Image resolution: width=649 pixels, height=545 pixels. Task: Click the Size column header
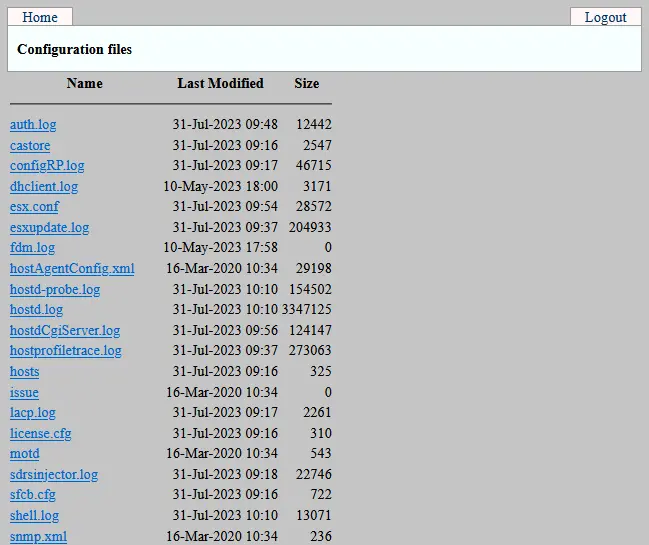(307, 83)
